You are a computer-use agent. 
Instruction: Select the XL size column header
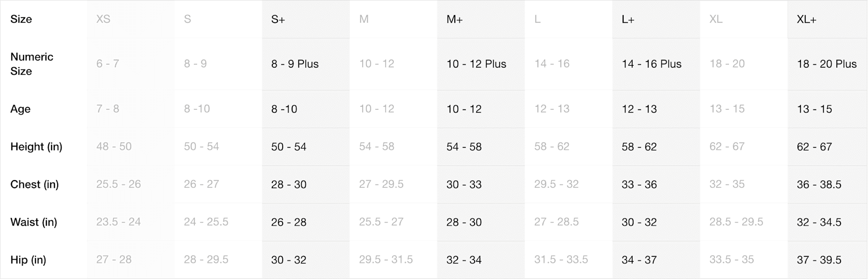(716, 19)
